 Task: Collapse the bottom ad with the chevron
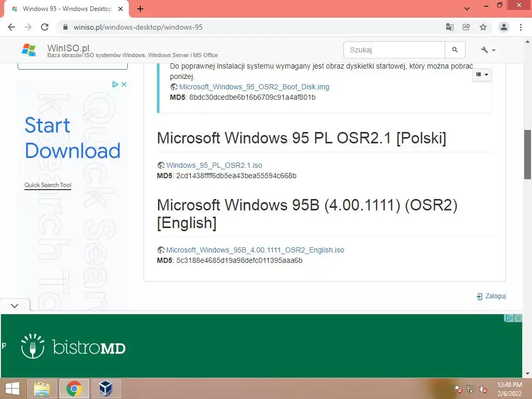click(x=15, y=305)
